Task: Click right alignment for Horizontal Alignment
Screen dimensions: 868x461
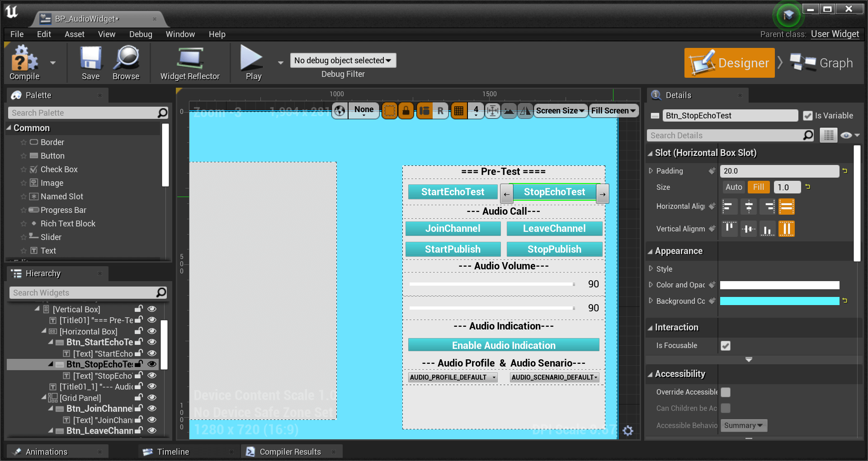Action: 768,207
